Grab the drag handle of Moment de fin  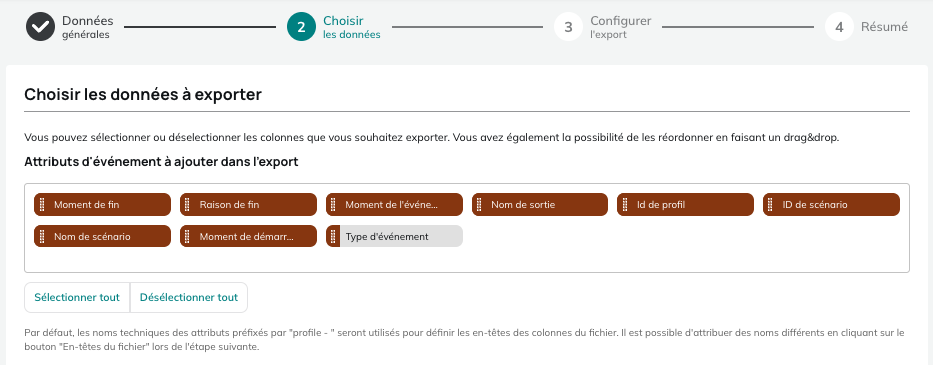tap(42, 204)
